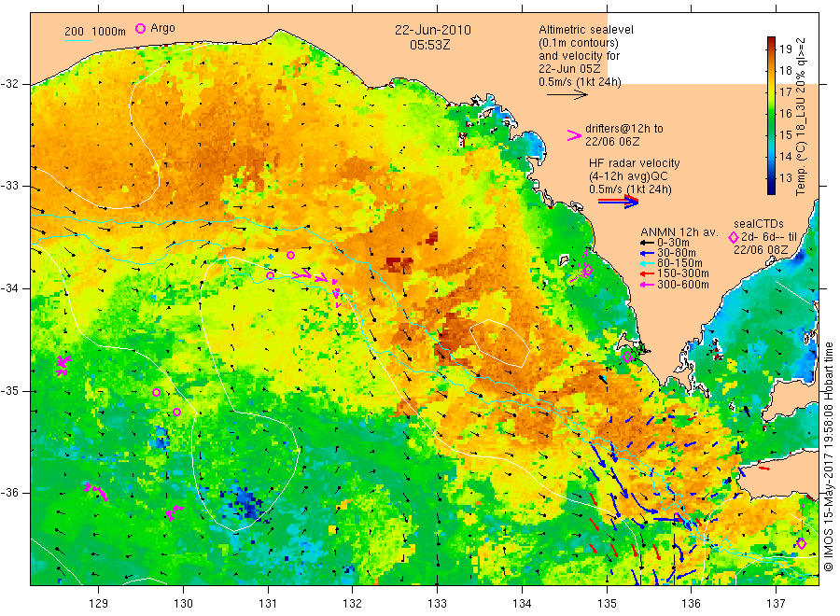The width and height of the screenshot is (840, 616).
Task: Click the '-32' latitude axis label
Action: point(9,84)
